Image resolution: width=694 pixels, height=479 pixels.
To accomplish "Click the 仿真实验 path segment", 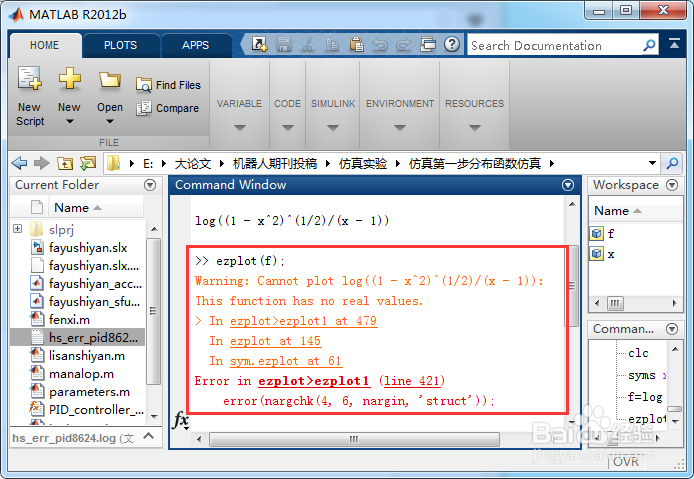I will 362,164.
